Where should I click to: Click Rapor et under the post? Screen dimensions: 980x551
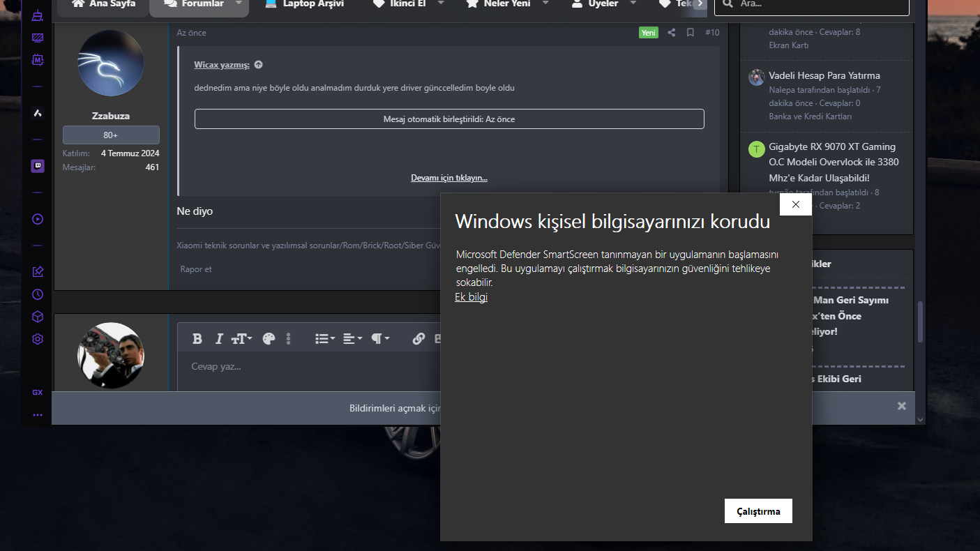[196, 269]
